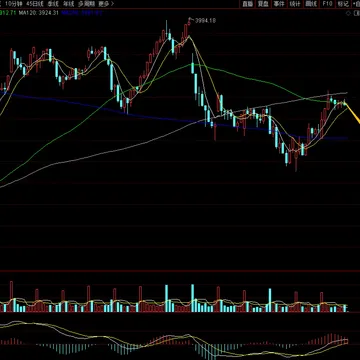Select the 年线 yearly period tab
The image size is (360, 360).
point(68,4)
